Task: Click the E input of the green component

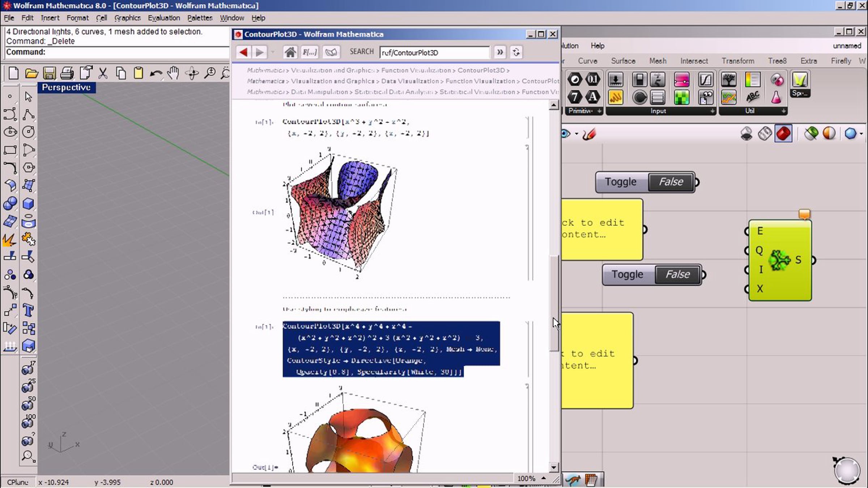Action: [x=747, y=231]
